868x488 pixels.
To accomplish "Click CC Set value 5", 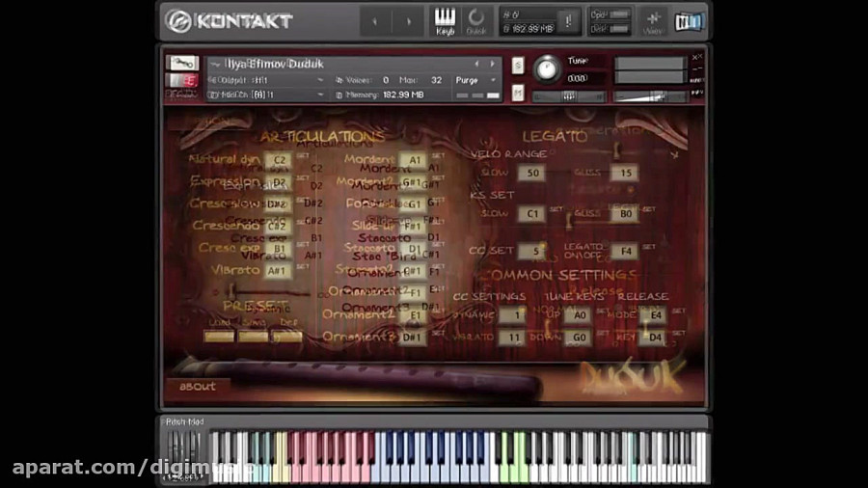I will point(533,251).
